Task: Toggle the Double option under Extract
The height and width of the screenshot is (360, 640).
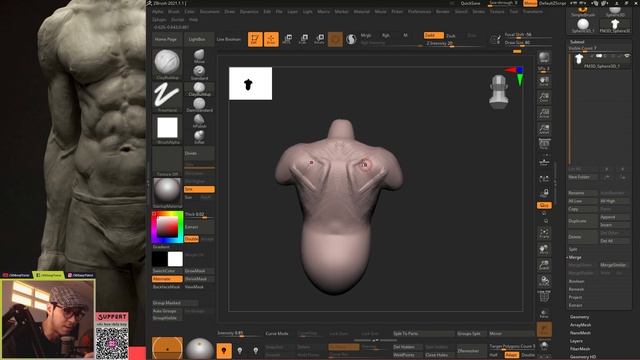Action: [x=191, y=239]
